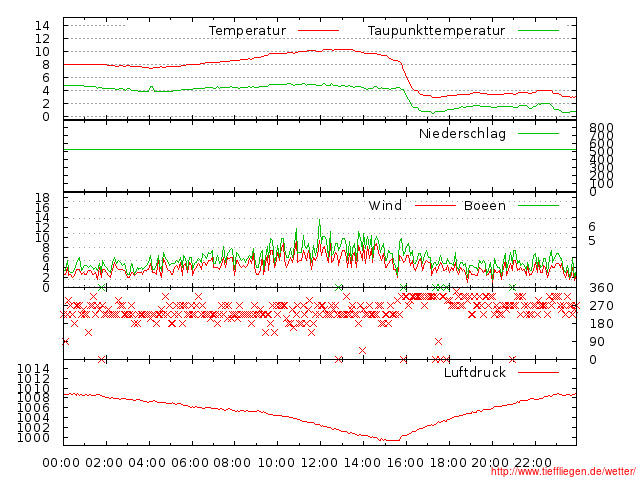Click the 00:00 time axis label
Viewport: 640px width, 480px height.
click(x=61, y=463)
